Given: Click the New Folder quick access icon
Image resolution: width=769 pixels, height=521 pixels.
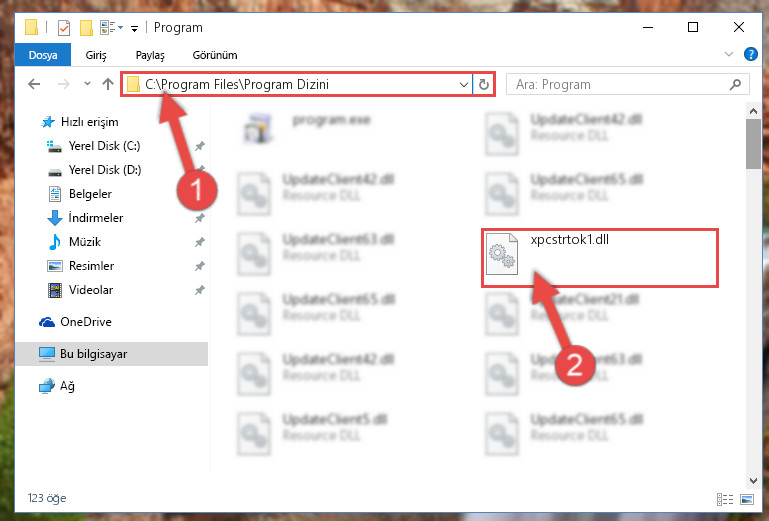Looking at the screenshot, I should 86,27.
